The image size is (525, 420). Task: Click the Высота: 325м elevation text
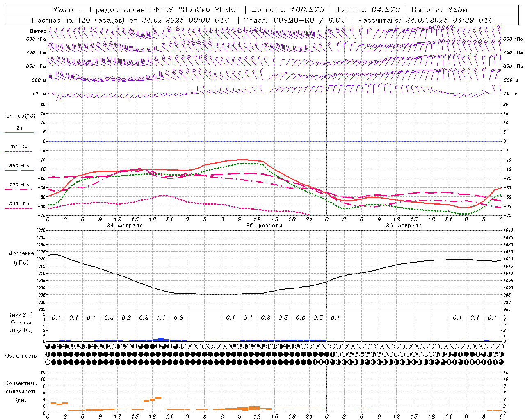(x=439, y=10)
